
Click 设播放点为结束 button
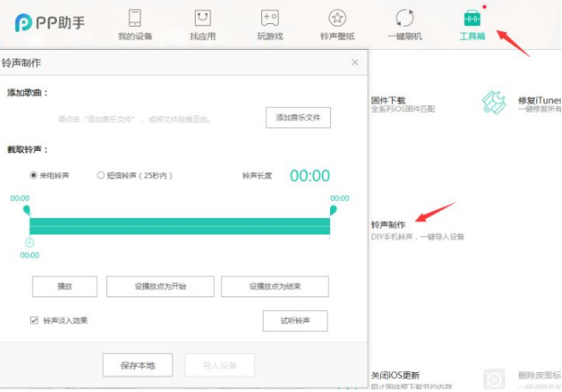tap(274, 286)
